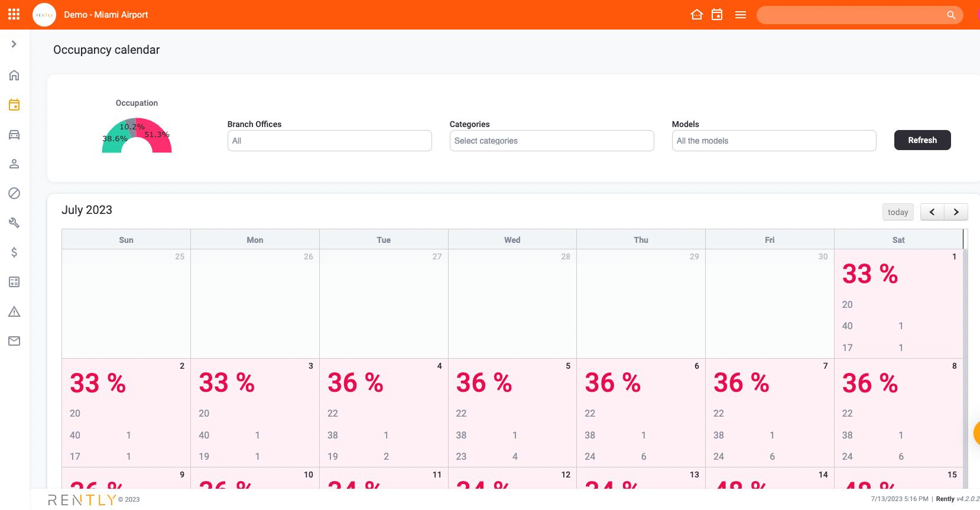Select the calendar sidebar icon
Screen dimensions: 980x510
[14, 105]
